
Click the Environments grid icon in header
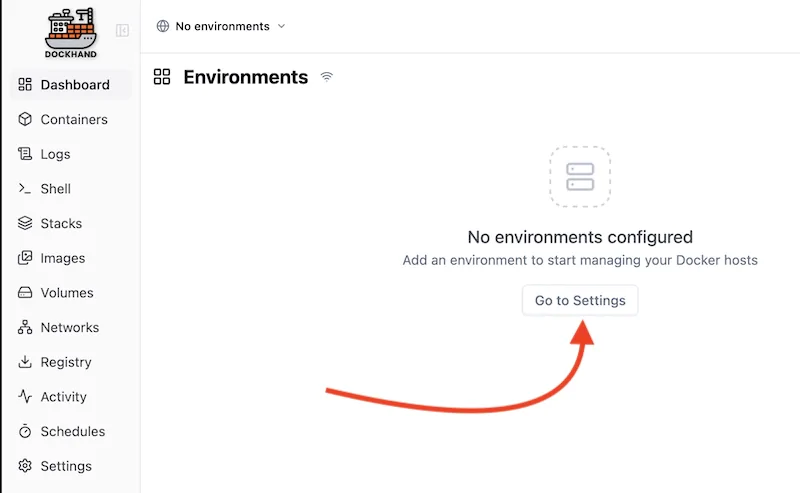click(162, 77)
